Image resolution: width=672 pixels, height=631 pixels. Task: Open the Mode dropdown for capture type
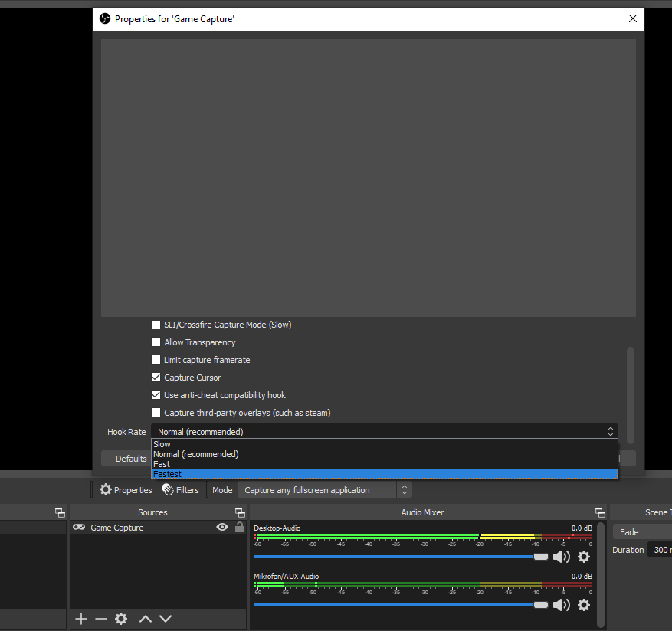tap(324, 490)
